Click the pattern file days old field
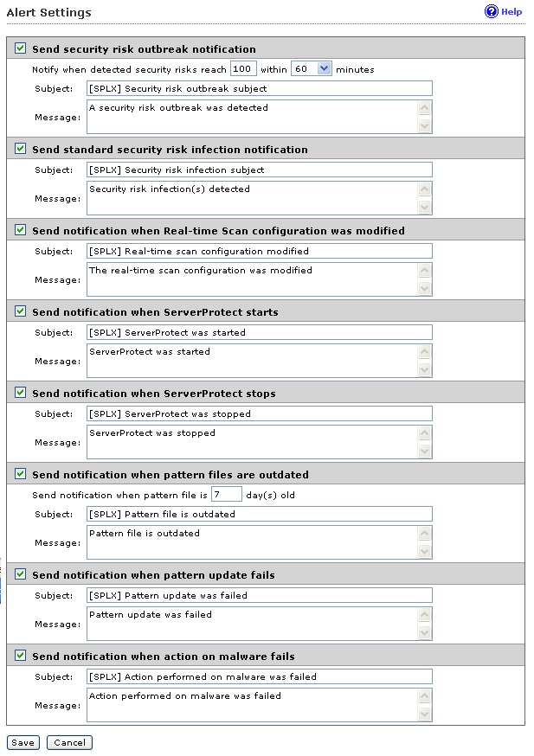 (x=227, y=496)
